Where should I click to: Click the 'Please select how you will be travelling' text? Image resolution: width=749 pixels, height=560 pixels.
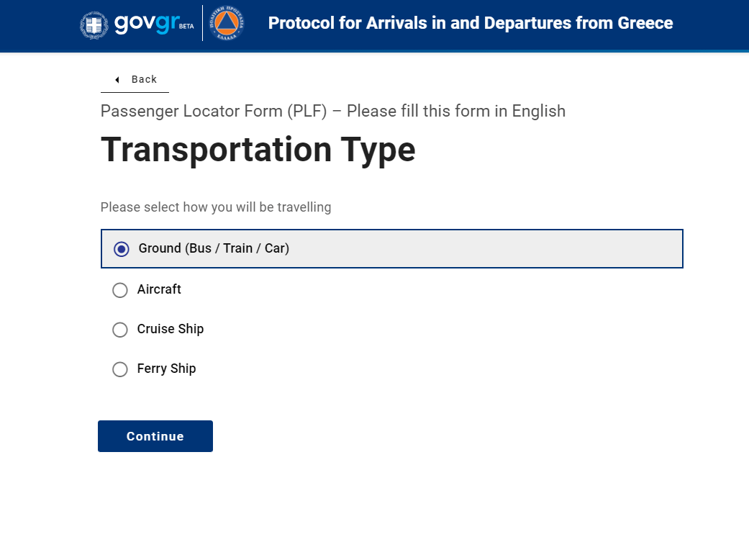[x=216, y=207]
